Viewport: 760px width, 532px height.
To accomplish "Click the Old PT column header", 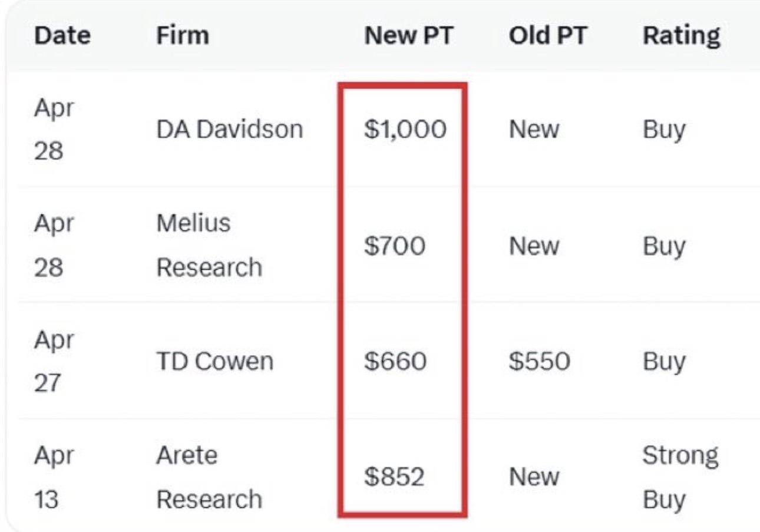I will (548, 37).
